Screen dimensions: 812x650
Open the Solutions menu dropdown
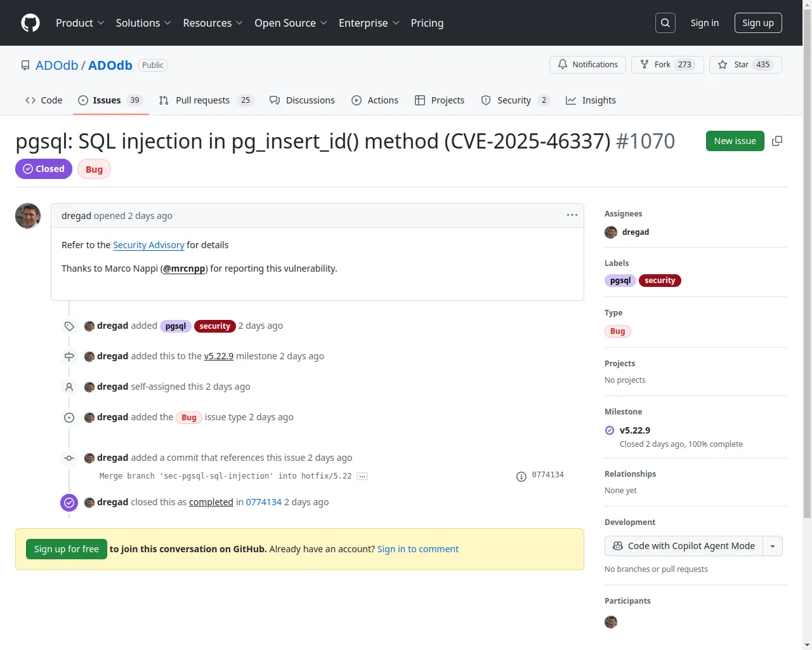tap(143, 23)
